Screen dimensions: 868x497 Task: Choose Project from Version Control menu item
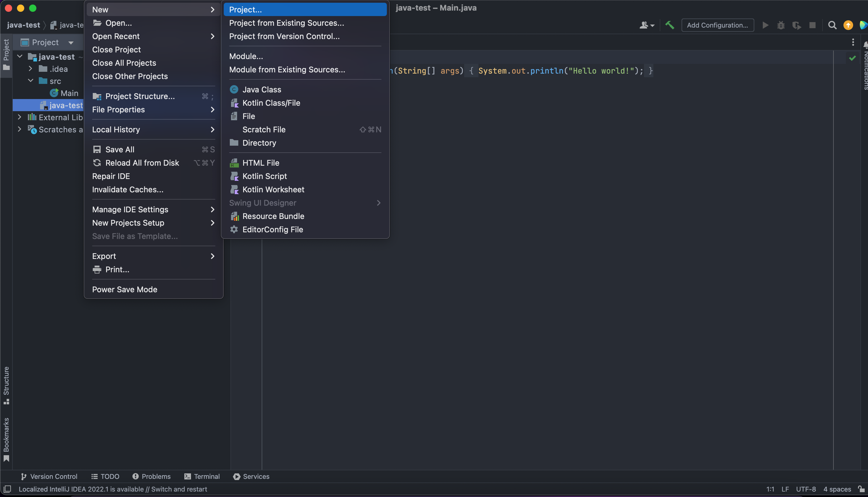284,36
